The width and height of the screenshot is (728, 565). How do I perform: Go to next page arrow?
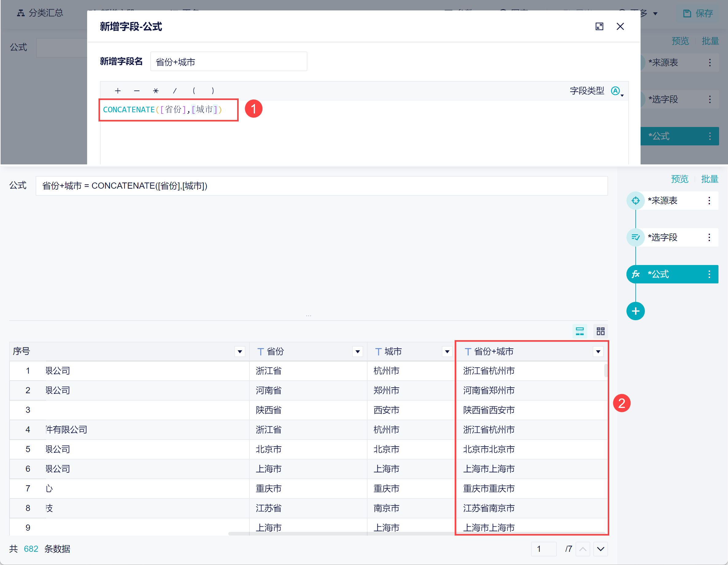point(600,549)
